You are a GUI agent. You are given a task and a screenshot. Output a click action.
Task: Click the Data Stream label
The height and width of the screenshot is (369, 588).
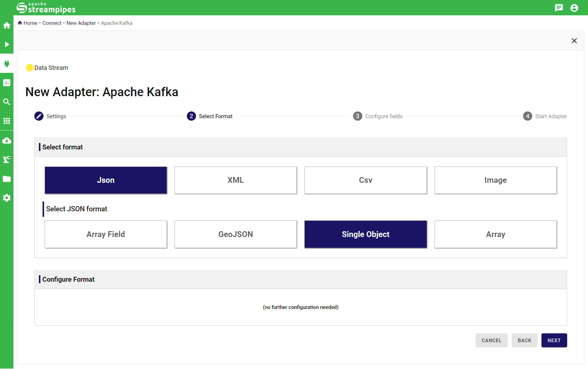[51, 68]
